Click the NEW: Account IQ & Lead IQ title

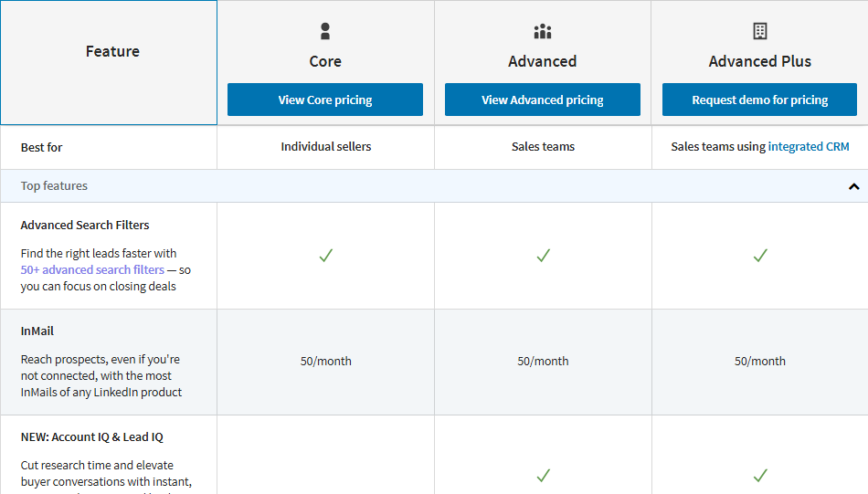[92, 437]
